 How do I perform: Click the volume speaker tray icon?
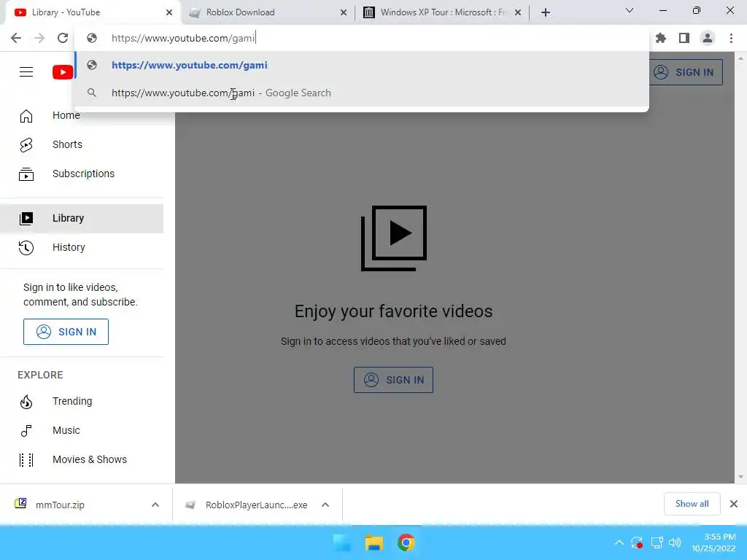[675, 542]
